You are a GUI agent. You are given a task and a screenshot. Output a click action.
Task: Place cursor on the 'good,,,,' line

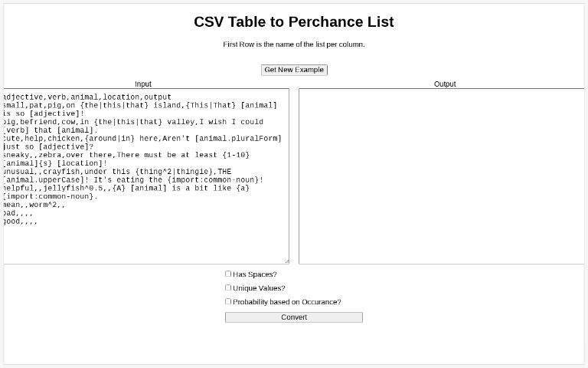click(21, 222)
